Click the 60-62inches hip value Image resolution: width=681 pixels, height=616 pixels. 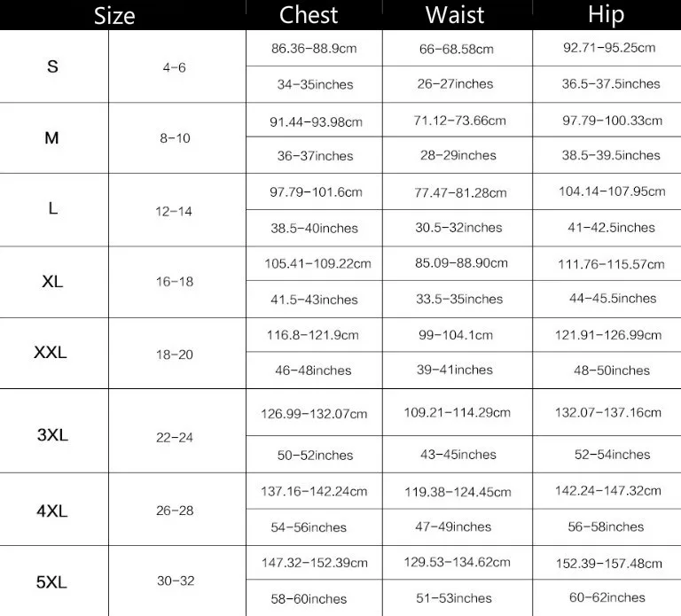click(607, 597)
